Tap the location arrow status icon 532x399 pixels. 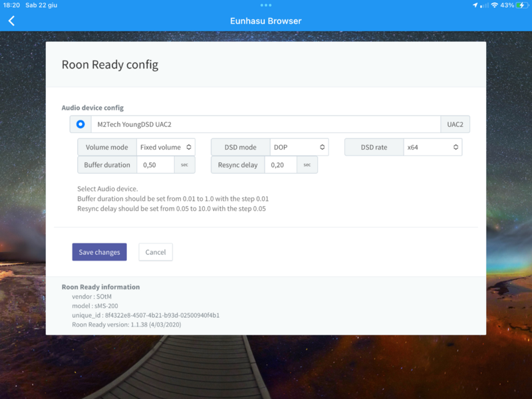click(475, 5)
